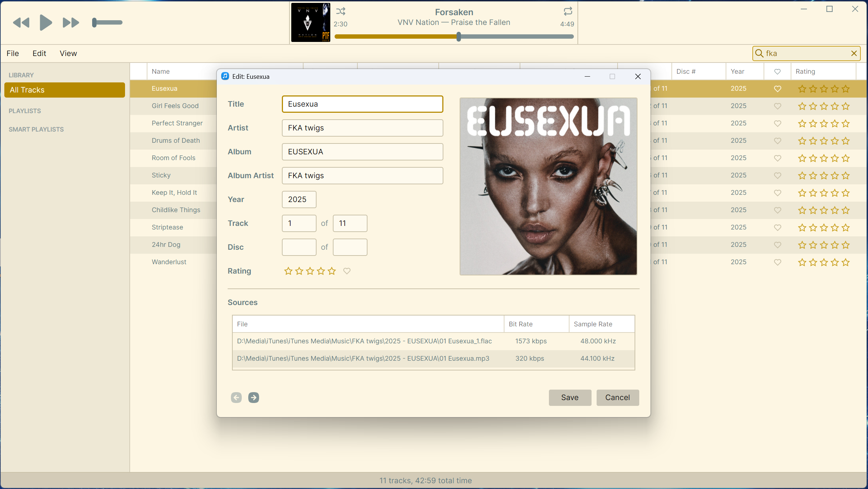Select All Tracks in the library sidebar
Screen dimensions: 868x489
click(65, 90)
